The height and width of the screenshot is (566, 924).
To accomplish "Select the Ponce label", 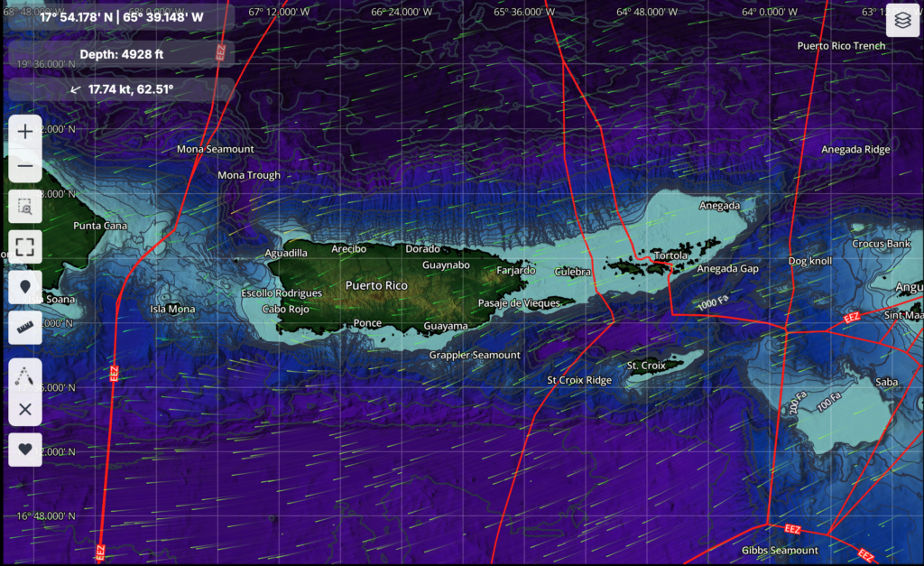I will click(x=367, y=323).
